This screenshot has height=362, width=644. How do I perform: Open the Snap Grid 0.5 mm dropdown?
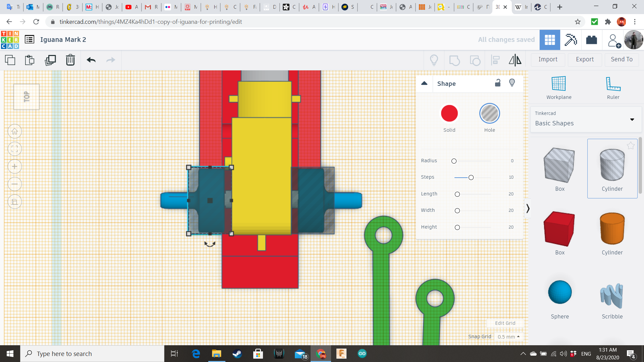coord(508,337)
